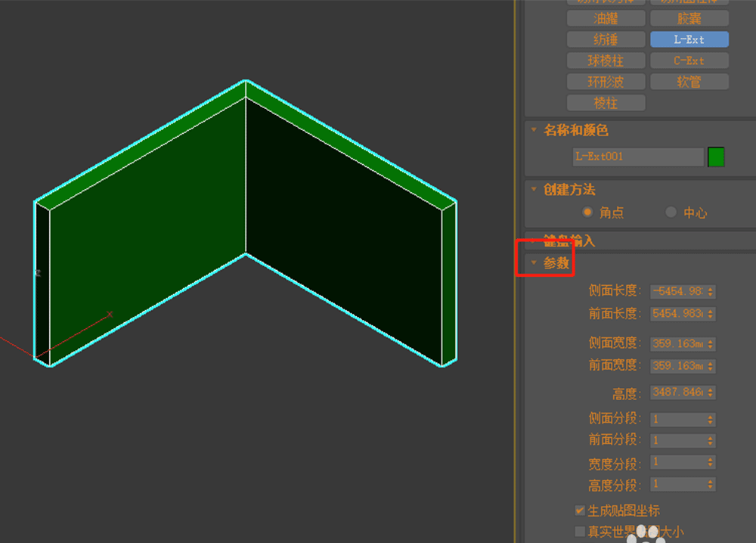The image size is (756, 543).
Task: Select the 胶囊 primitive button
Action: pyautogui.click(x=689, y=18)
